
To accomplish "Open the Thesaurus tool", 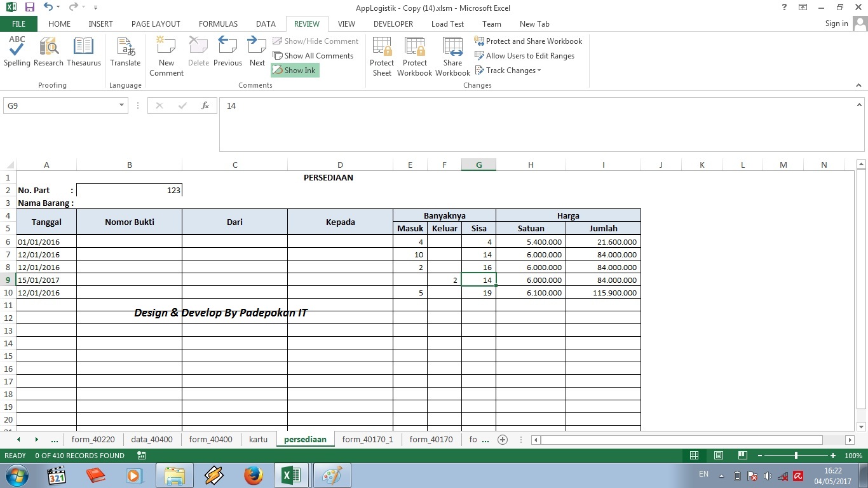I will (84, 51).
